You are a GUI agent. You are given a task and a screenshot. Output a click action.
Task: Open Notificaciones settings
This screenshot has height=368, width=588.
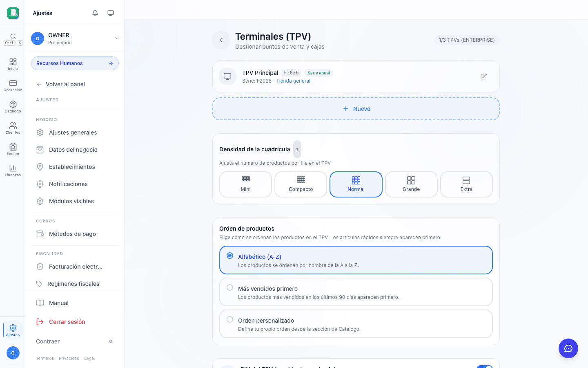pos(75,184)
